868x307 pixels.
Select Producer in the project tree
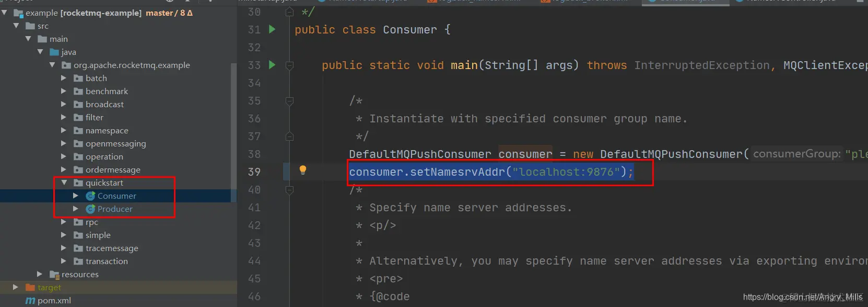tap(115, 209)
